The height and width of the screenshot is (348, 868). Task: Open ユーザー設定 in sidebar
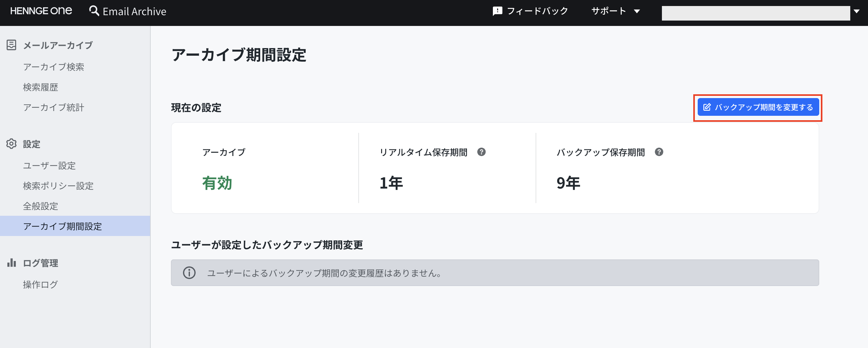(x=49, y=165)
